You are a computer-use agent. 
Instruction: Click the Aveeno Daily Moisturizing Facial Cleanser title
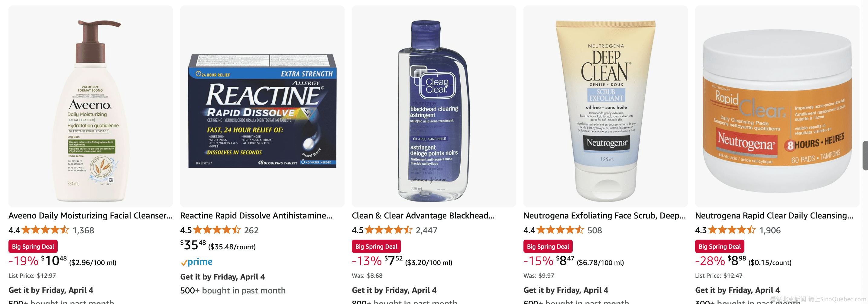click(90, 216)
